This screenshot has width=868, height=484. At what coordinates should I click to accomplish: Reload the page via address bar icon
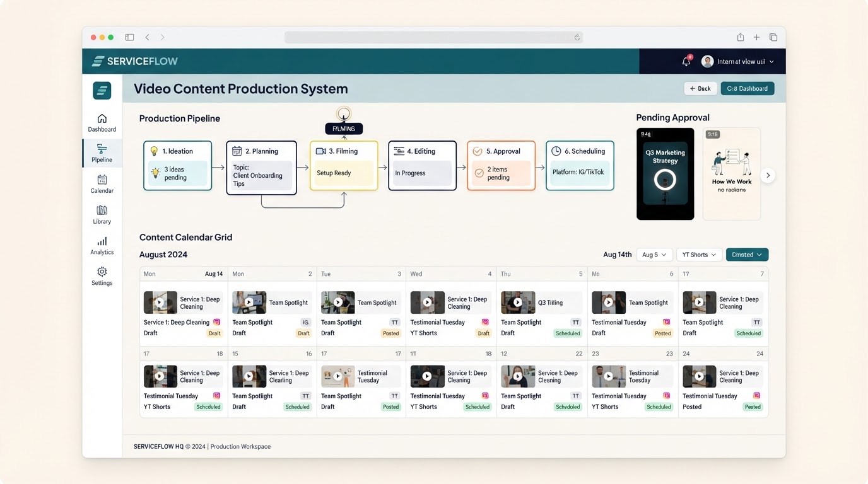coord(577,37)
